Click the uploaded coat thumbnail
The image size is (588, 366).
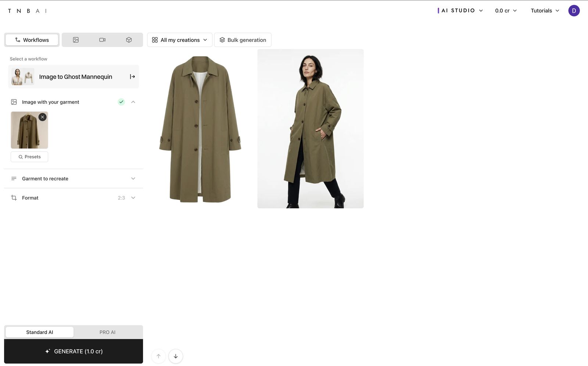(x=29, y=130)
